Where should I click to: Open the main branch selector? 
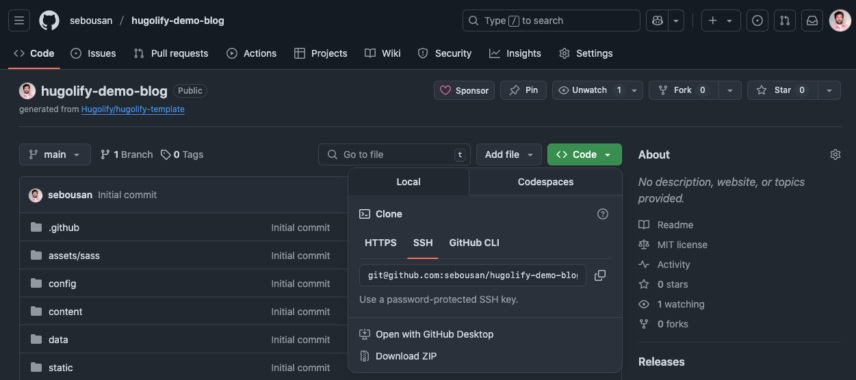point(55,155)
